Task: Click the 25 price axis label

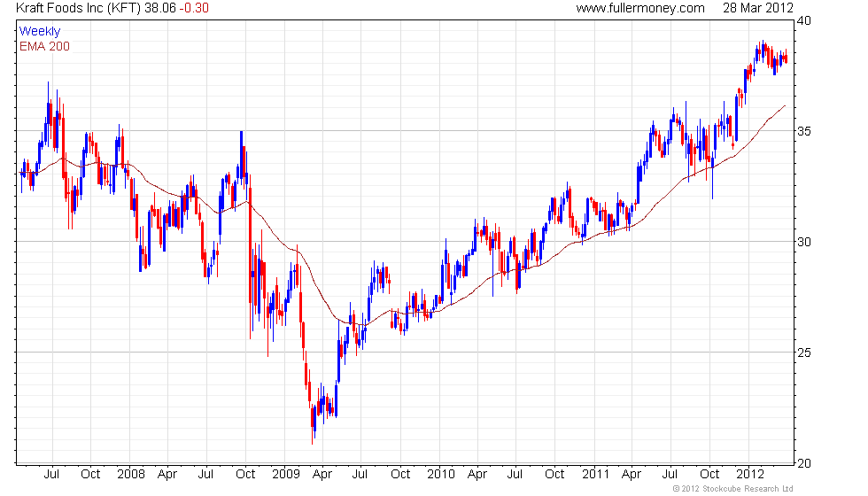Action: pos(804,353)
